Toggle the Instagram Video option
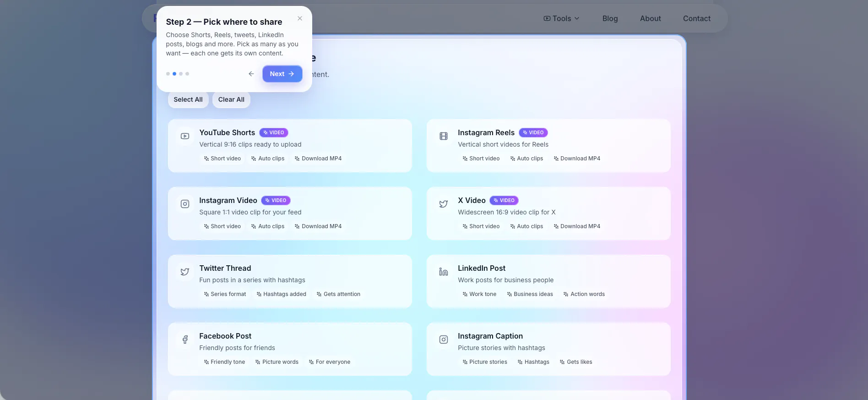The width and height of the screenshot is (868, 400). (x=290, y=214)
